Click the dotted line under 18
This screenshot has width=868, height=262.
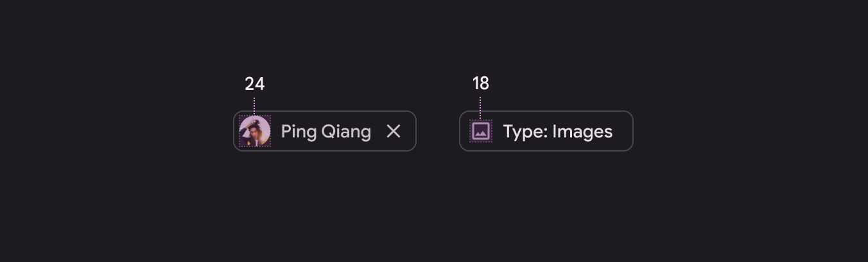click(480, 107)
